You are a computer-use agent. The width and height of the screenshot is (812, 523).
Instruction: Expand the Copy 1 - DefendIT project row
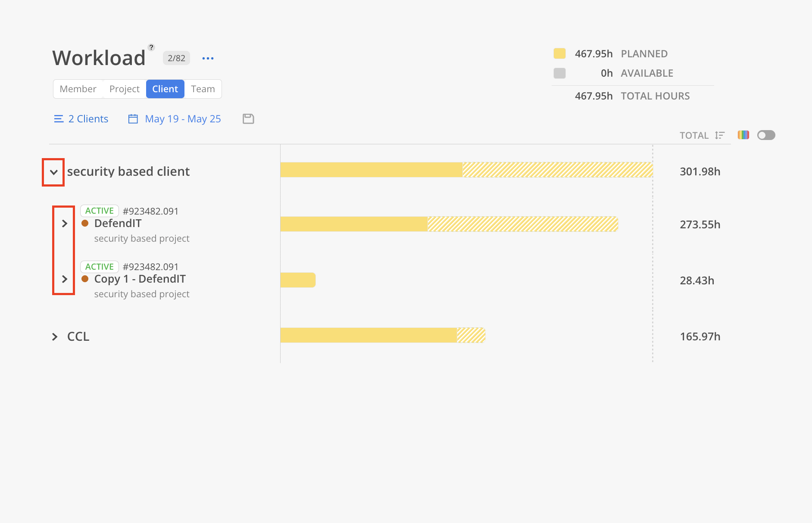coord(65,279)
